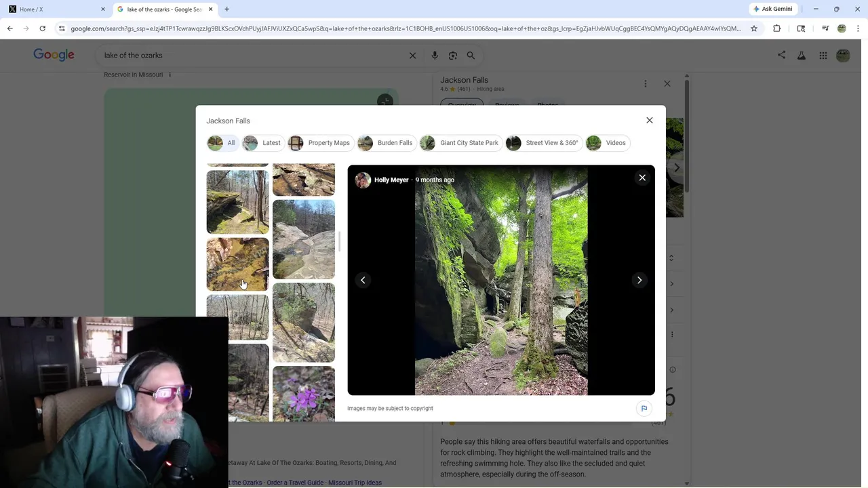The image size is (868, 488).
Task: Go back with browser back arrow
Action: tap(9, 28)
